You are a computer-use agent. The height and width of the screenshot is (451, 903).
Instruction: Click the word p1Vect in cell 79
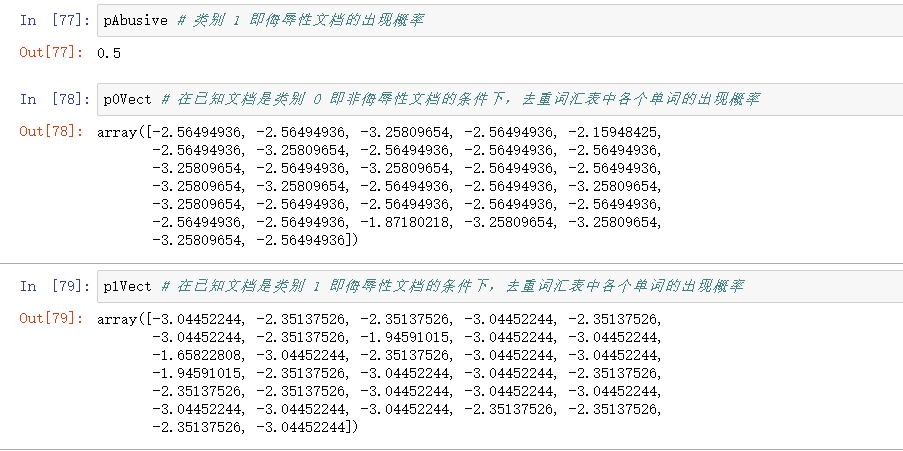[127, 286]
